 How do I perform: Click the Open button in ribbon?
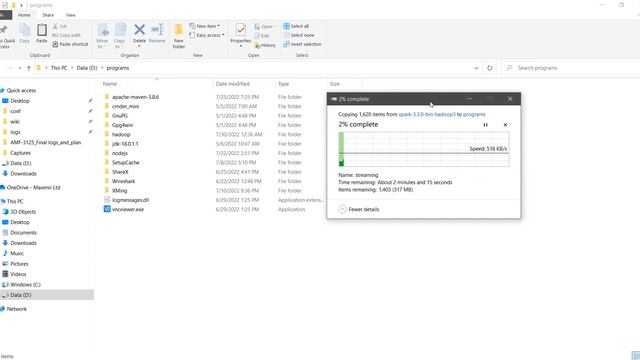tap(264, 27)
